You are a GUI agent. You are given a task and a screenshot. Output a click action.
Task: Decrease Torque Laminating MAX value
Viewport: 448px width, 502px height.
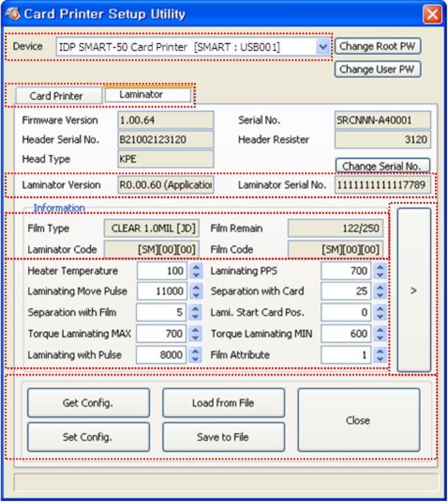click(x=195, y=338)
